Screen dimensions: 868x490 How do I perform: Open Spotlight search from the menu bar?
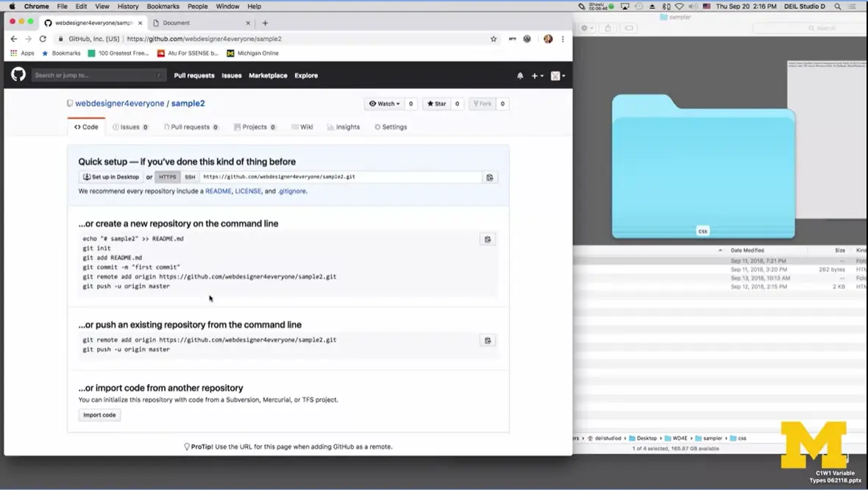pyautogui.click(x=837, y=6)
